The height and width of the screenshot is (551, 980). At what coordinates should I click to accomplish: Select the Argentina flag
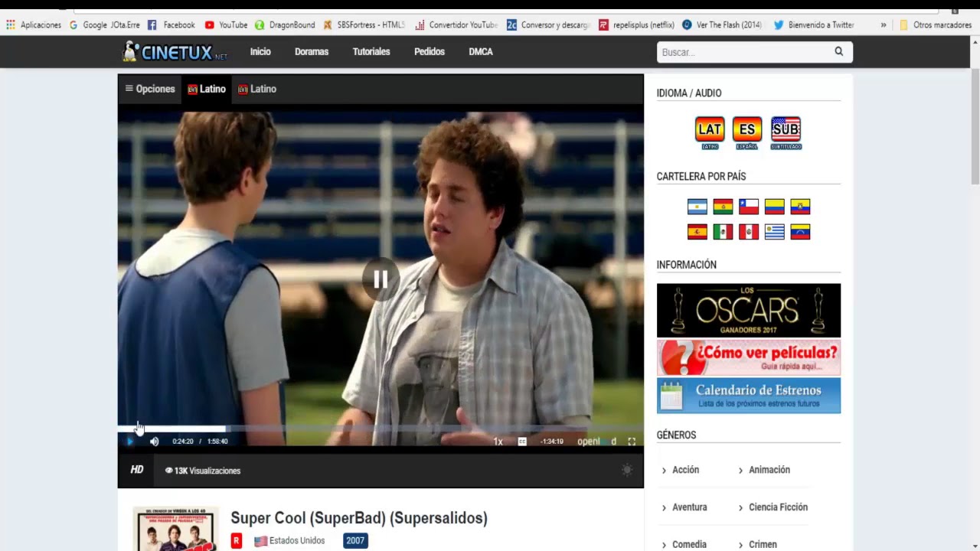tap(697, 207)
